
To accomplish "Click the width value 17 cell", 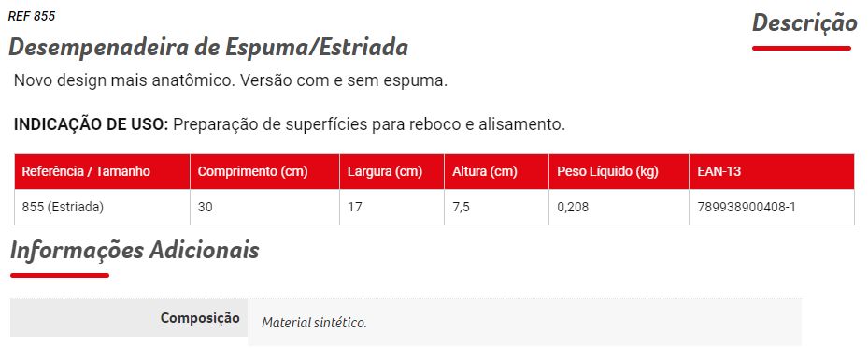I will coord(391,208).
